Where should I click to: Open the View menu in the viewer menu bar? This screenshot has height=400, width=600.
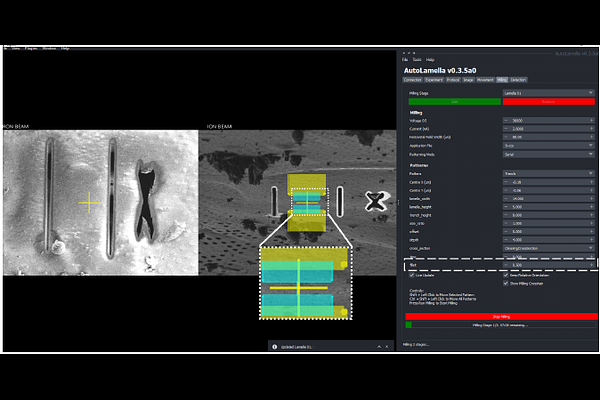16,48
